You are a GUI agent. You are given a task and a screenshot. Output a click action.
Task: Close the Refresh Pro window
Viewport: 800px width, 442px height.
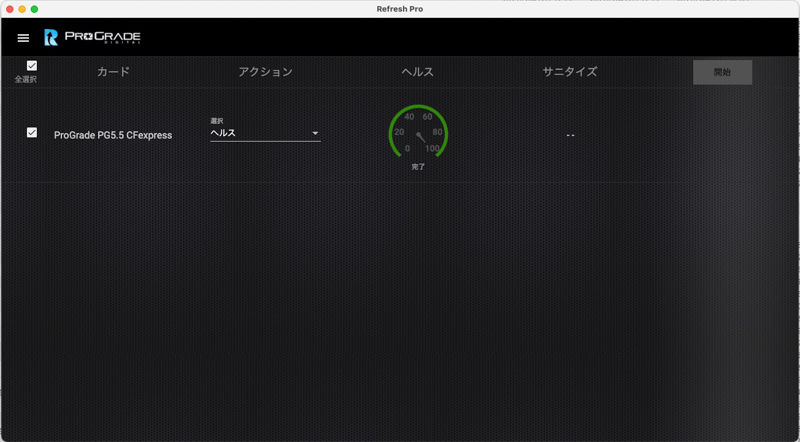(x=10, y=9)
